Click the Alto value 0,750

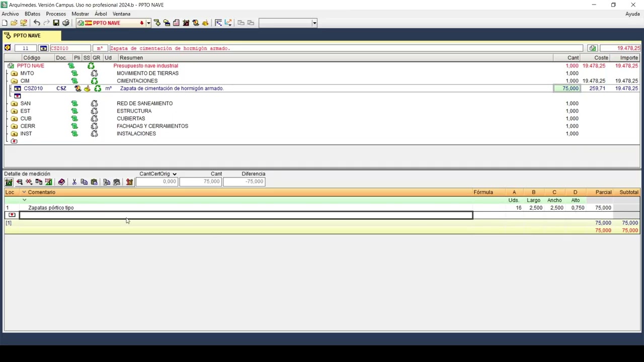(x=578, y=208)
